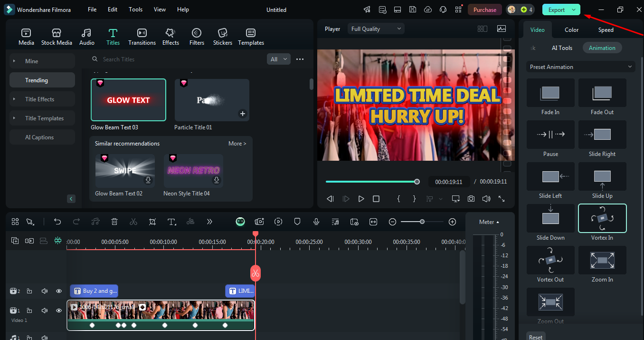Image resolution: width=644 pixels, height=340 pixels.
Task: Click the marker shield icon in the timeline toolbar
Action: coord(297,222)
